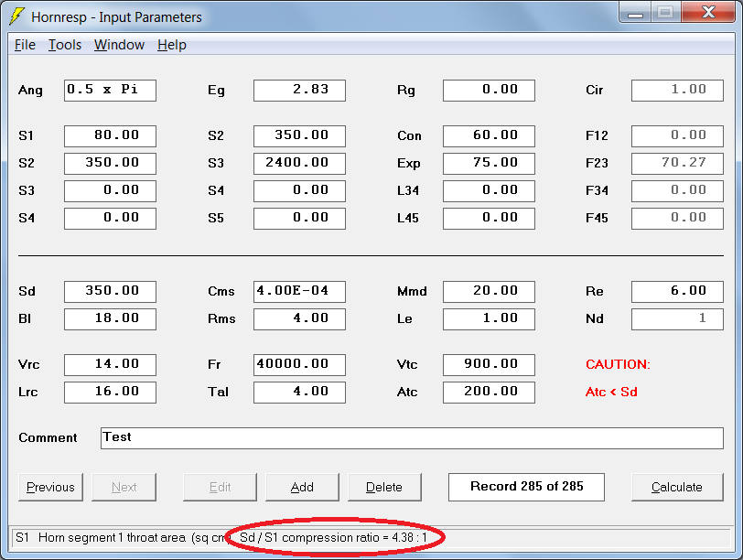
Task: Click the Record 285 of 285 box
Action: [526, 487]
